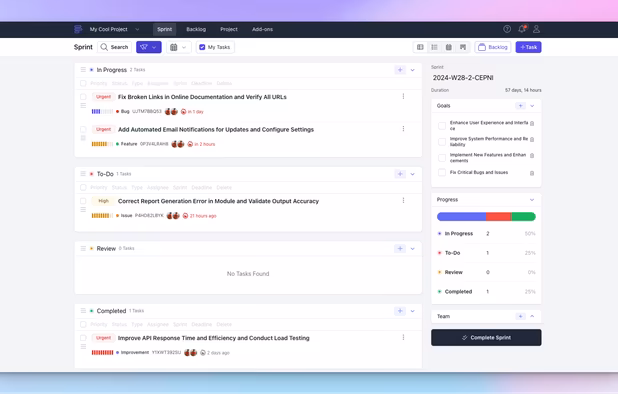Open more options for Correct Report Generation task
The height and width of the screenshot is (394, 618).
403,200
